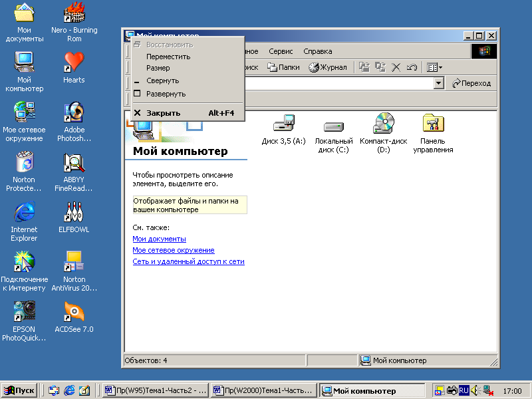Open the Views dropdown toolbar button
The height and width of the screenshot is (399, 532).
tap(434, 67)
